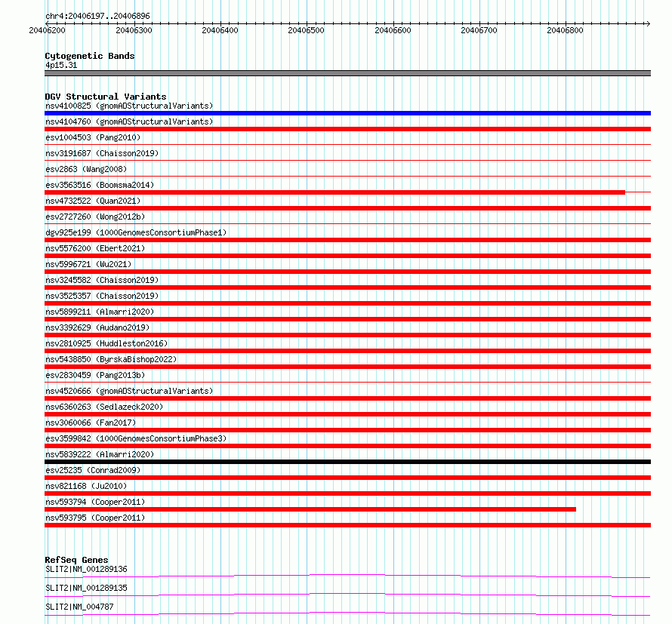
Task: Open nsv3392629 (Audano2019) label
Action: (x=97, y=327)
